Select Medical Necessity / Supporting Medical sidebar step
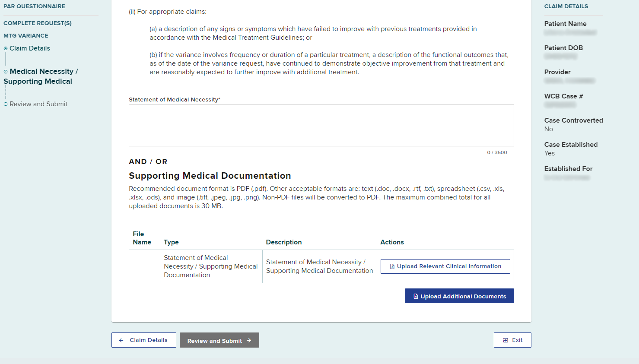The width and height of the screenshot is (639, 364). pos(41,76)
